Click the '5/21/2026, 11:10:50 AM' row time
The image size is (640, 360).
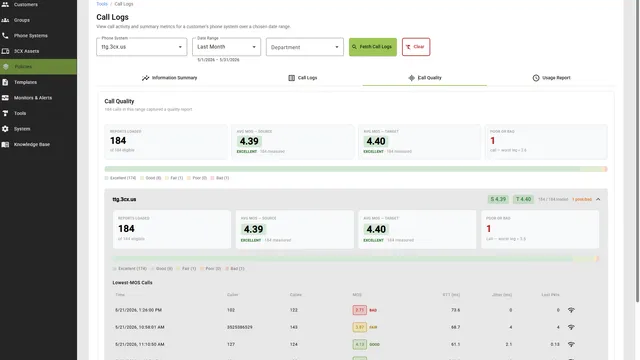140,344
